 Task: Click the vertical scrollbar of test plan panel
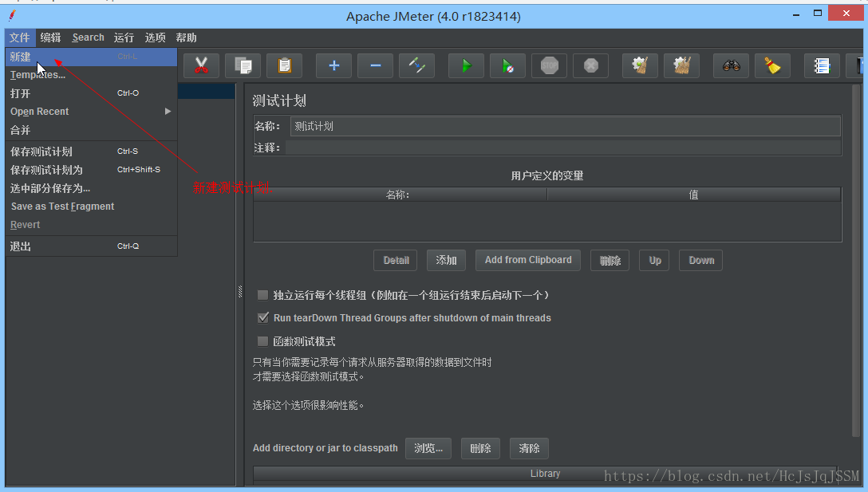pyautogui.click(x=856, y=260)
